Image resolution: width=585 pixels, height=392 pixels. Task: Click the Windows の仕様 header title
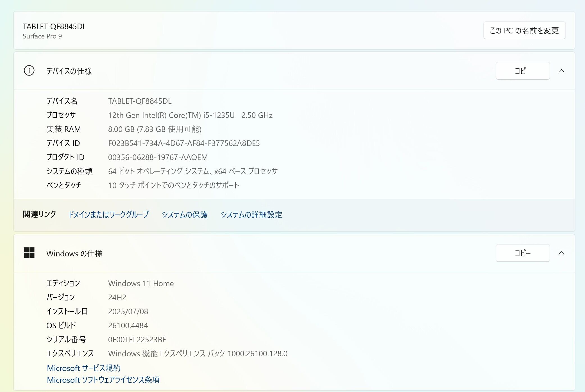74,253
